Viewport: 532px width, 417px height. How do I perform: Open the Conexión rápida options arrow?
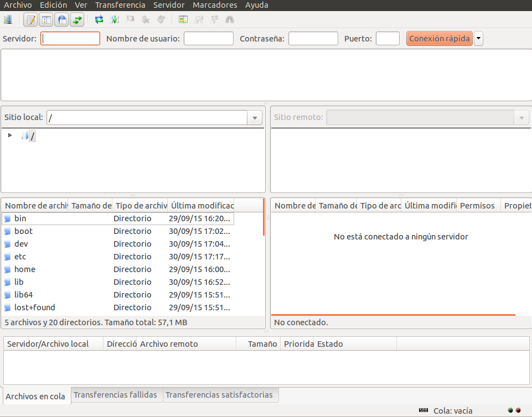[478, 38]
